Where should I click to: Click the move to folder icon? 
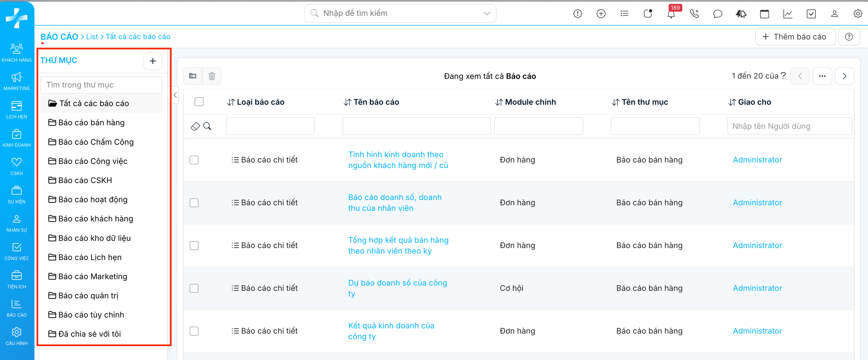click(x=193, y=76)
